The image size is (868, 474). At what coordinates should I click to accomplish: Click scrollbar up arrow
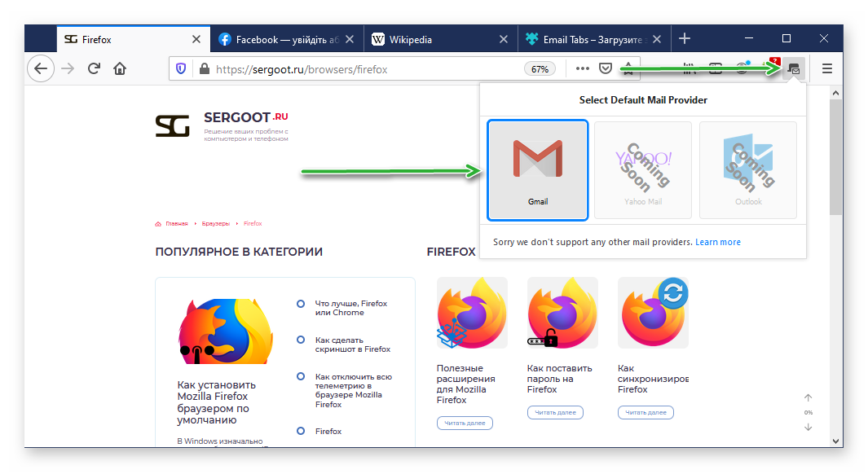836,93
